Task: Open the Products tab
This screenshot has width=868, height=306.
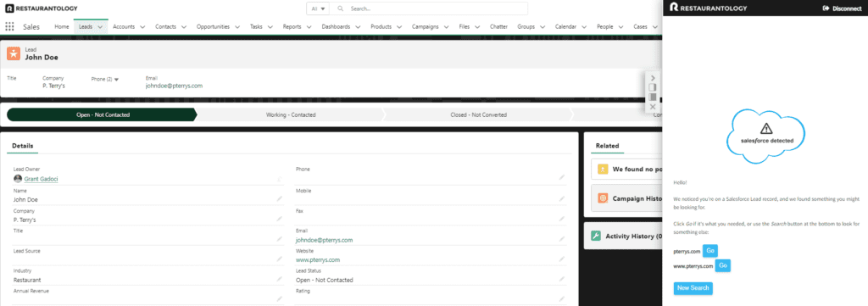Action: [381, 26]
